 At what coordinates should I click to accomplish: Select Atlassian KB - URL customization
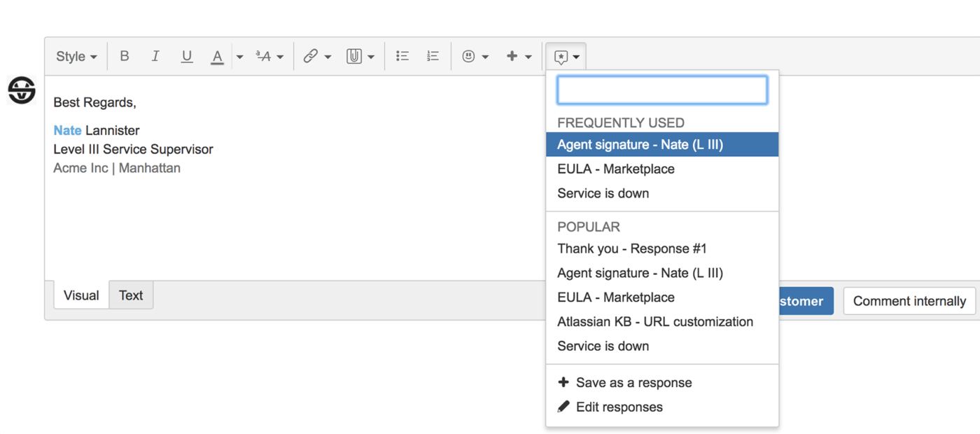pos(662,322)
